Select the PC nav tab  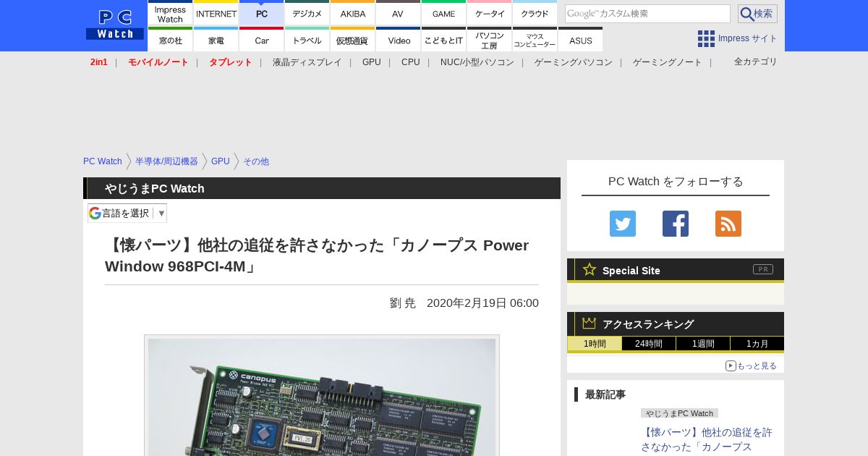coord(262,13)
